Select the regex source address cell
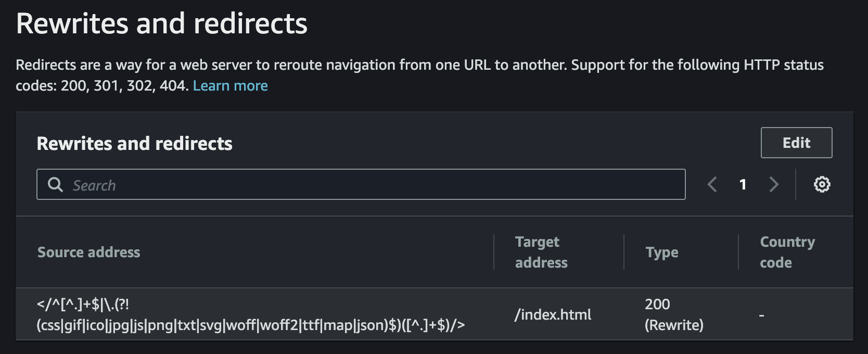This screenshot has width=868, height=354. (250, 315)
